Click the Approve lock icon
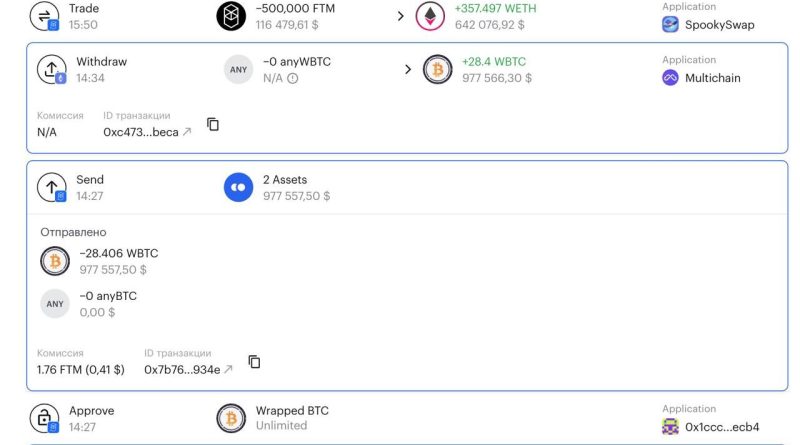Screen dimensions: 800x445 pyautogui.click(x=44, y=418)
